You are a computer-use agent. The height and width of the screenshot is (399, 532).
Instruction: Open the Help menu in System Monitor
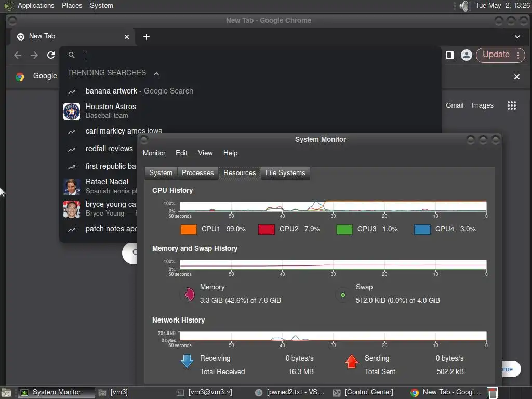[230, 153]
